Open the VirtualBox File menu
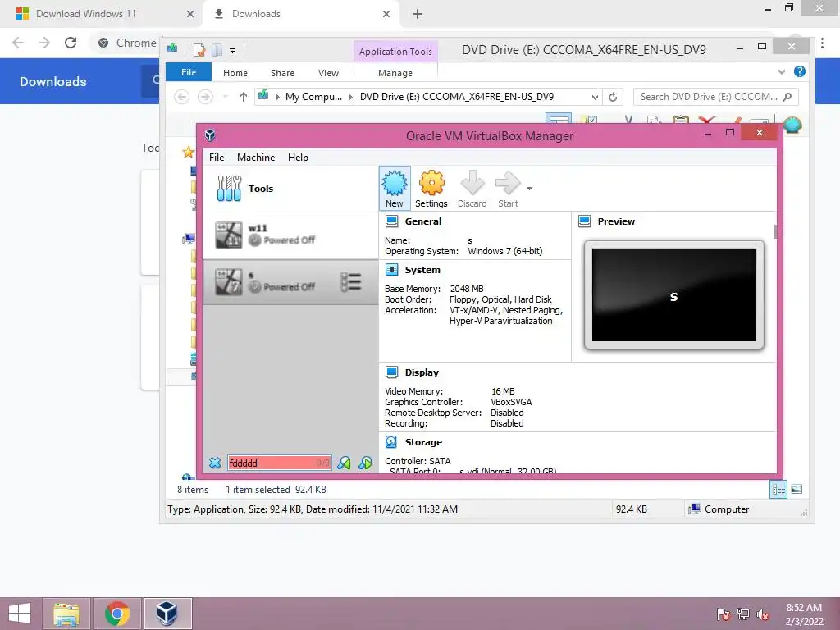This screenshot has height=630, width=840. tap(217, 157)
